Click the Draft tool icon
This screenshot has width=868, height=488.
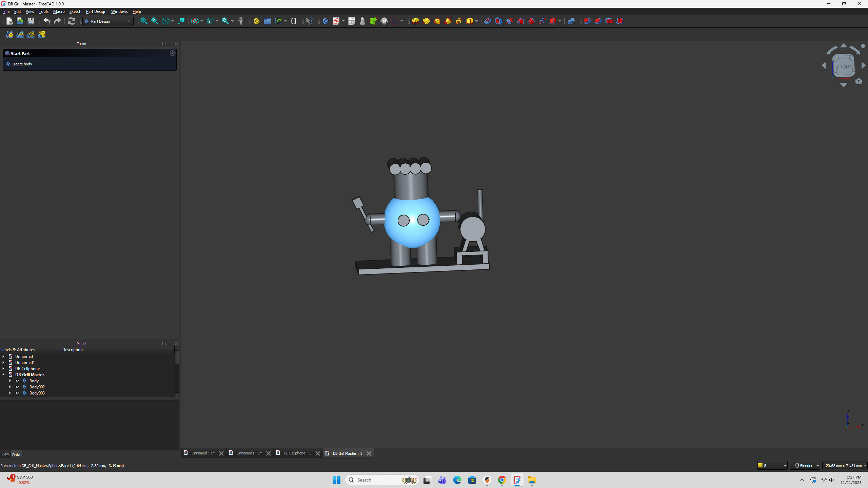pyautogui.click(x=609, y=21)
